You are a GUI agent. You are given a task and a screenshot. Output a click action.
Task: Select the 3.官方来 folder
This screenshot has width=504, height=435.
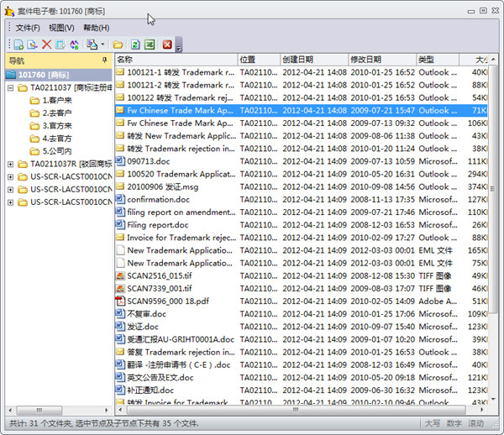(x=57, y=126)
